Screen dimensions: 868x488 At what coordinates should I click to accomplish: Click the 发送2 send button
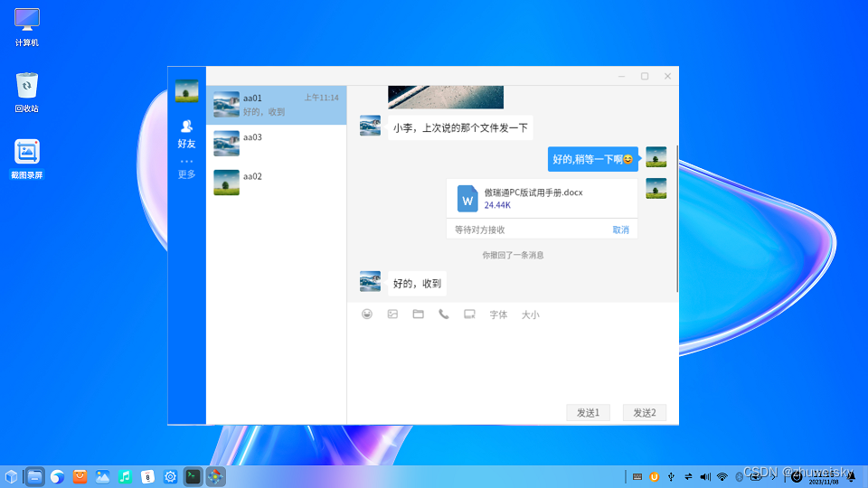pos(645,413)
